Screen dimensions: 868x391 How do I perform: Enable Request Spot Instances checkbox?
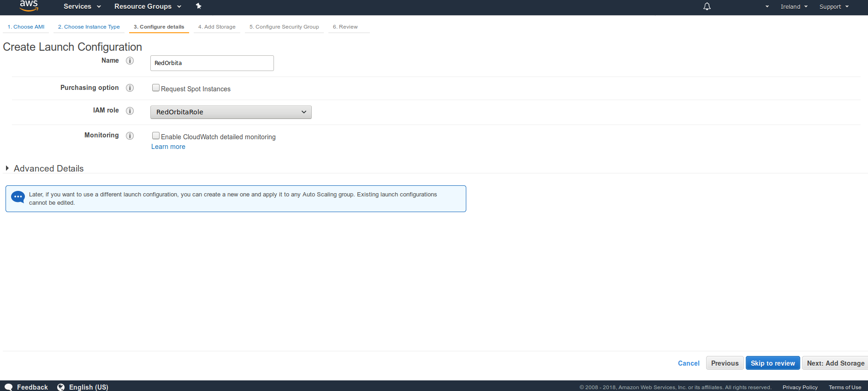(x=156, y=88)
